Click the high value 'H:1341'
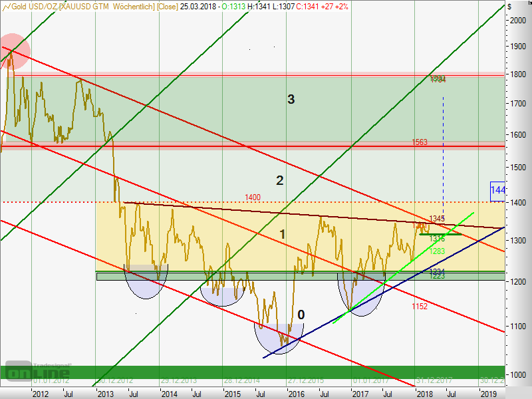 coord(259,7)
